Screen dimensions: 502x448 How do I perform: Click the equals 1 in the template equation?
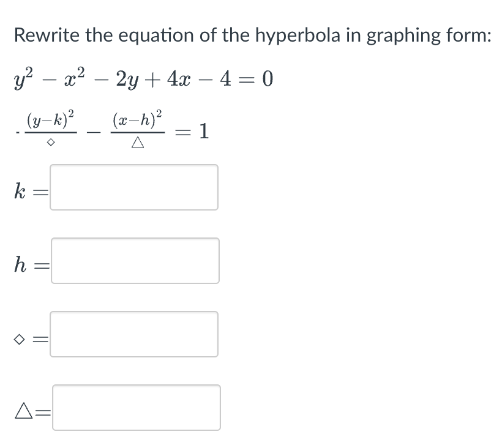193,131
